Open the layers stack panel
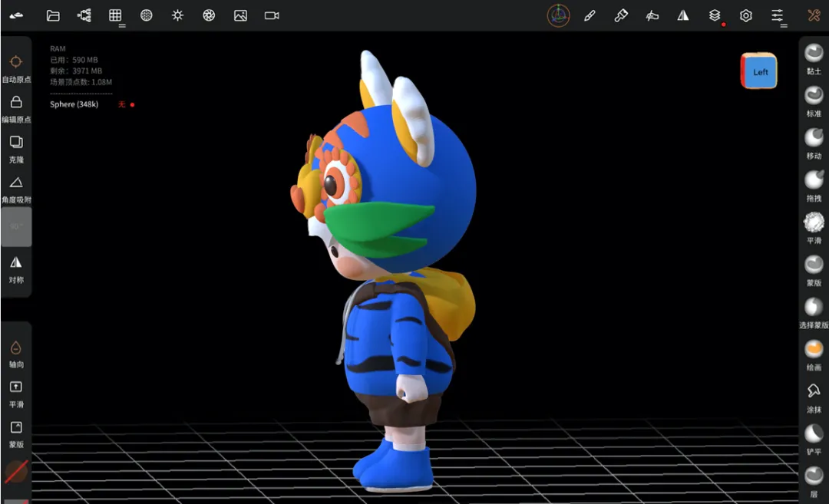This screenshot has width=829, height=504. (x=715, y=16)
